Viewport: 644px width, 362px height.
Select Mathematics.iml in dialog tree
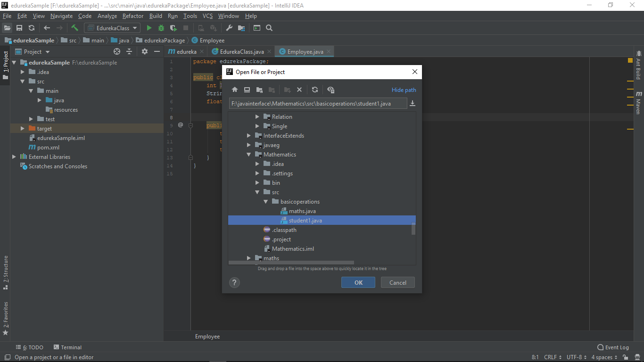coord(293,249)
